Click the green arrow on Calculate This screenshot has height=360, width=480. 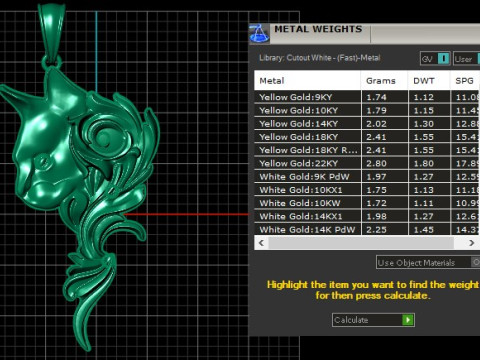pyautogui.click(x=408, y=320)
